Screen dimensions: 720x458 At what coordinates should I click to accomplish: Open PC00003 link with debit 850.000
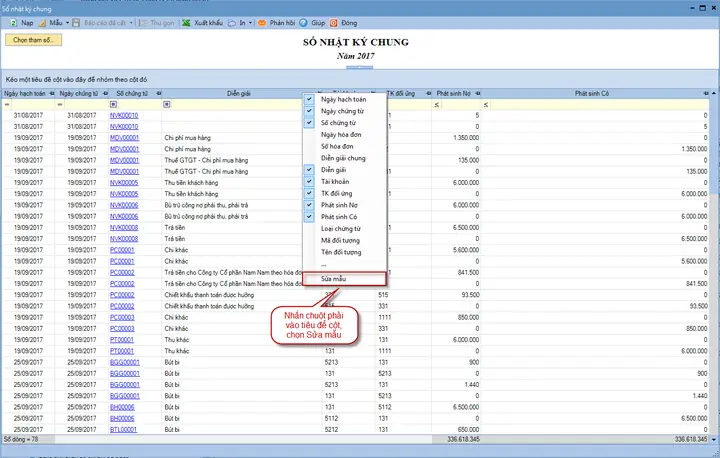click(122, 317)
